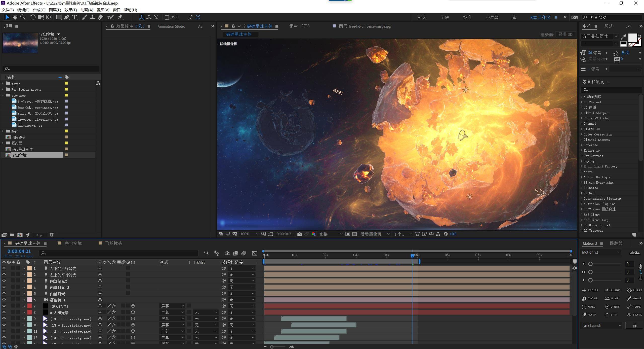Image resolution: width=644 pixels, height=349 pixels.
Task: Open the viewer magnification 100% dropdown
Action: (x=249, y=234)
